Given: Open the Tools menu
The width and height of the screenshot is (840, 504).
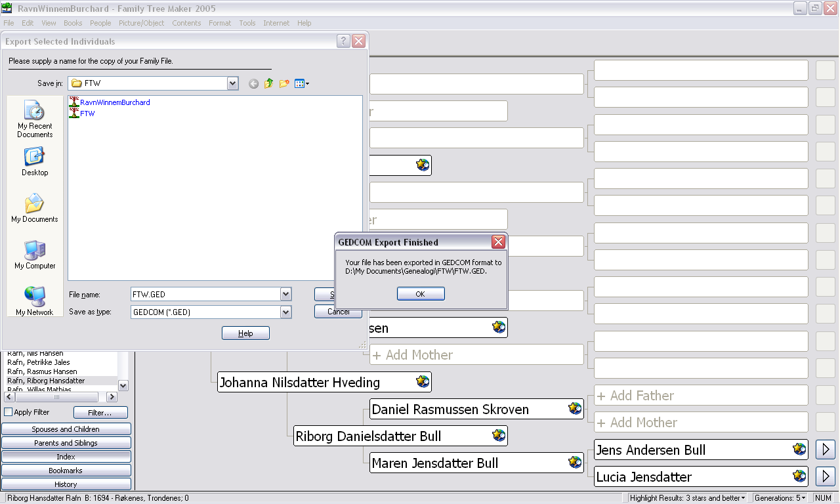Looking at the screenshot, I should point(247,23).
